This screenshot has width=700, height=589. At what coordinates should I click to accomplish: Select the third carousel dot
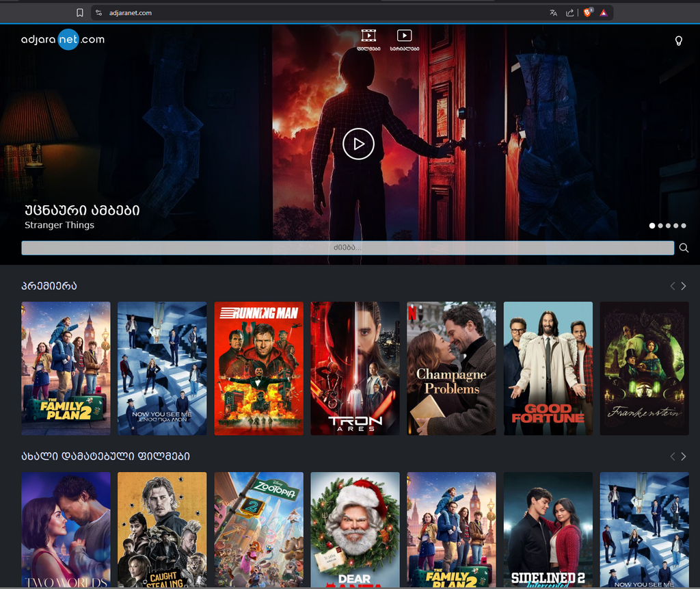[669, 226]
